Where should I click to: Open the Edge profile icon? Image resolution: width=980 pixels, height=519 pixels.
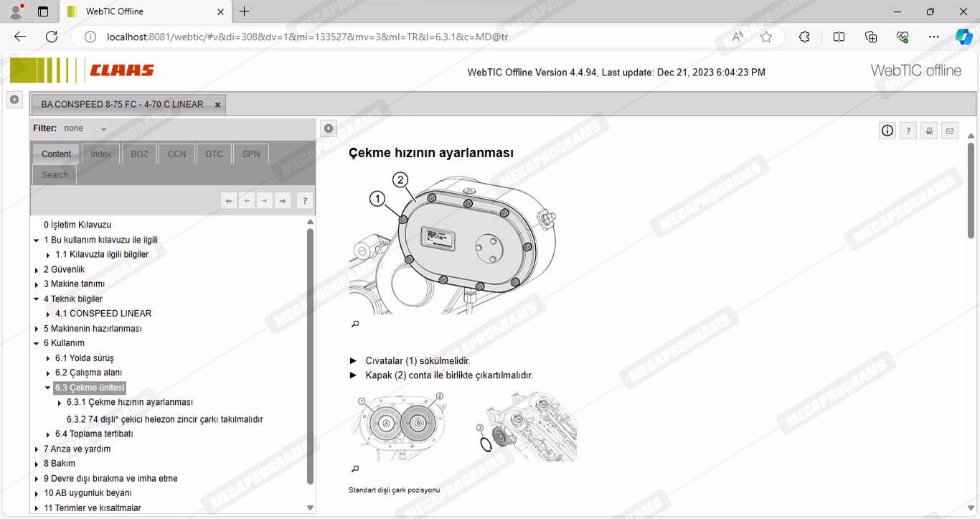tap(15, 11)
